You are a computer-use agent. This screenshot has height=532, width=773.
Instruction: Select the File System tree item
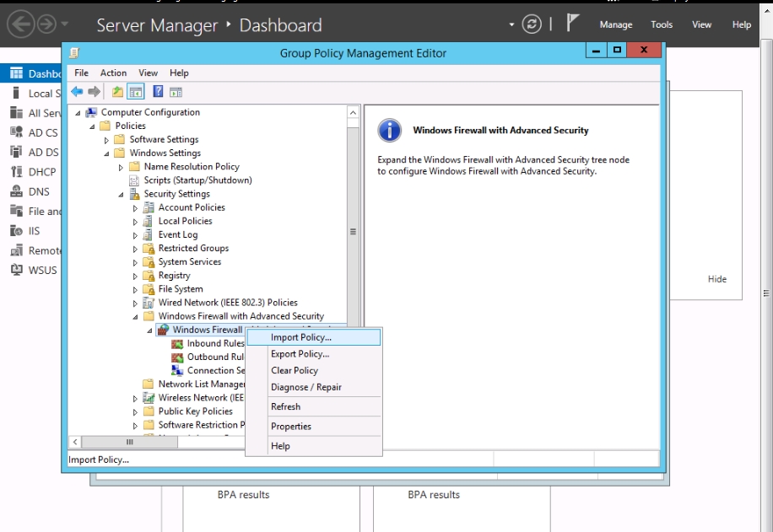click(181, 289)
